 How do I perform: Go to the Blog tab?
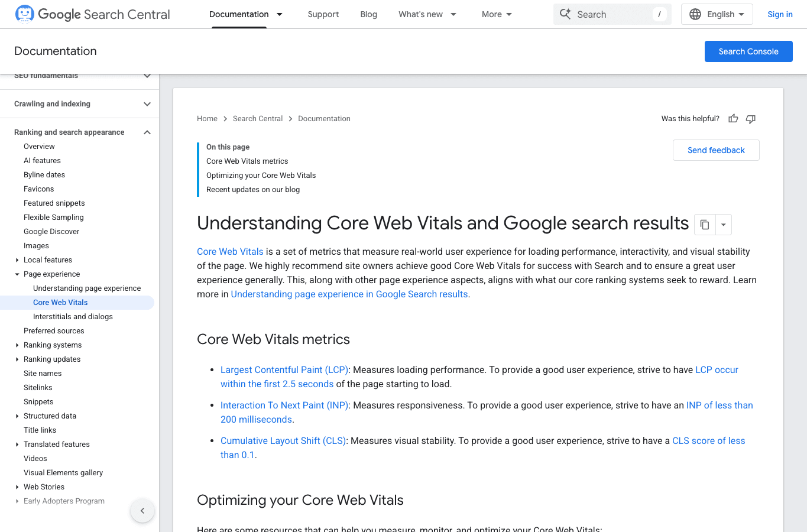(x=369, y=14)
